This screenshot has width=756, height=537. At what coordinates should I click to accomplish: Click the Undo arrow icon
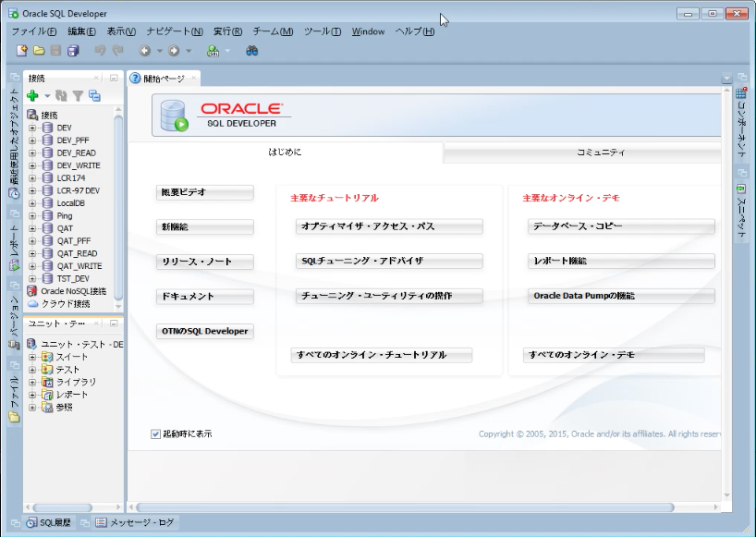(x=101, y=51)
